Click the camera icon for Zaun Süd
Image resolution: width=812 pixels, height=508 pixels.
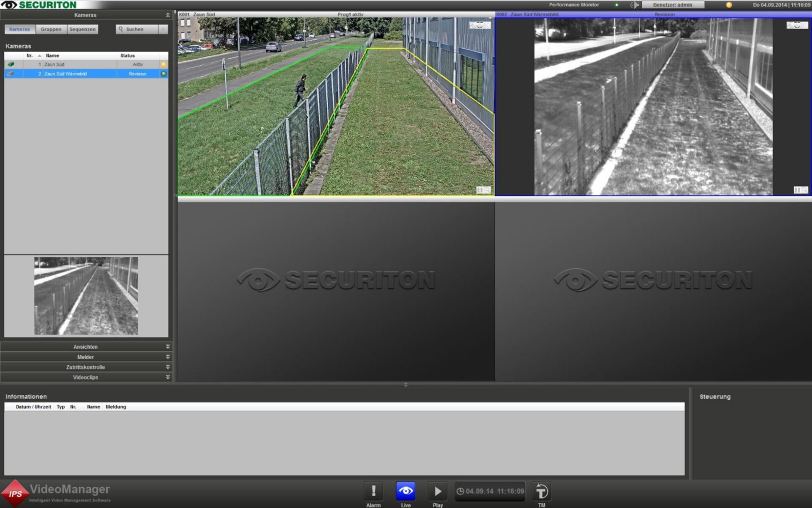pos(11,64)
